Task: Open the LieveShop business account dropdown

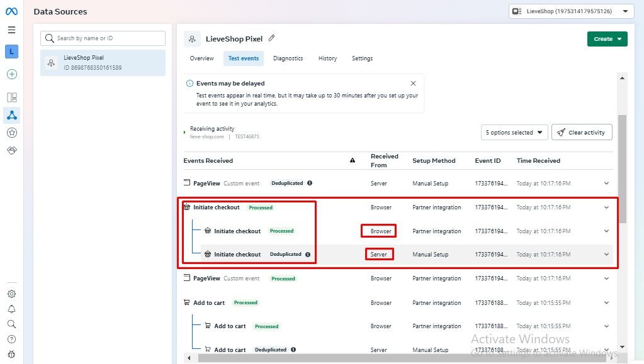Action: tap(572, 11)
